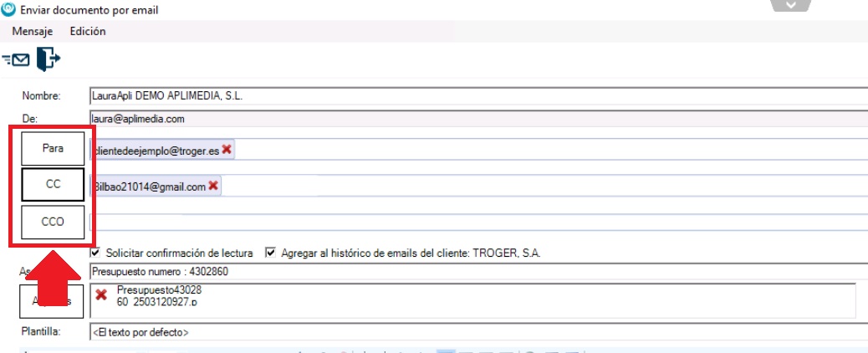Open the Plantilla template selector

(477, 332)
